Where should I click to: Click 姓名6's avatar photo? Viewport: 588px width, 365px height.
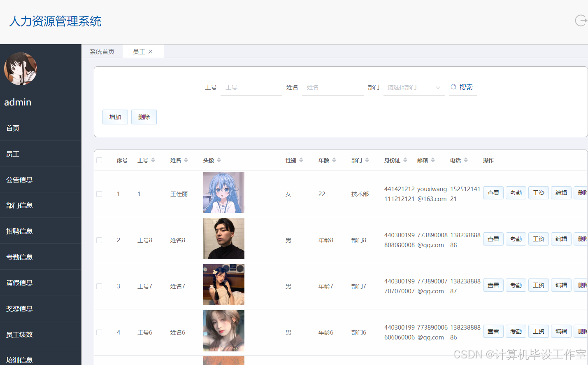point(224,331)
